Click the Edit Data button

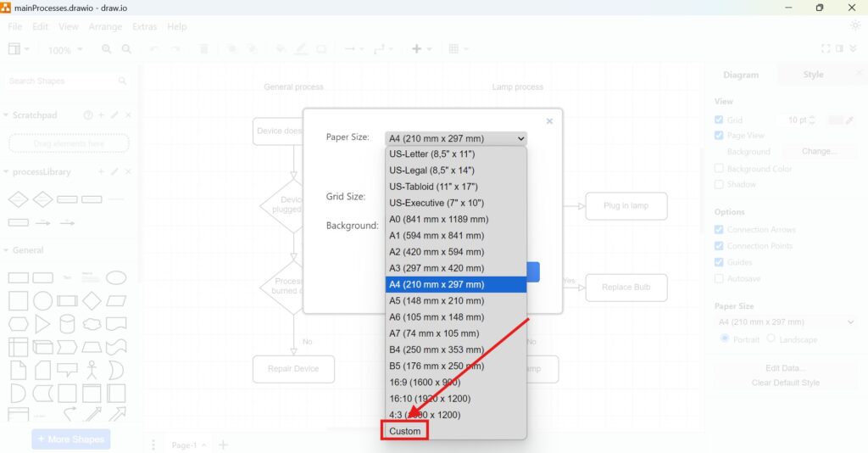pyautogui.click(x=785, y=368)
